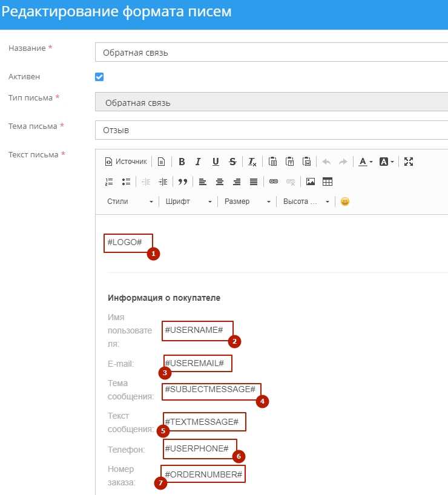Uncheck the Активен checkbox
This screenshot has height=495, width=448.
click(x=99, y=77)
